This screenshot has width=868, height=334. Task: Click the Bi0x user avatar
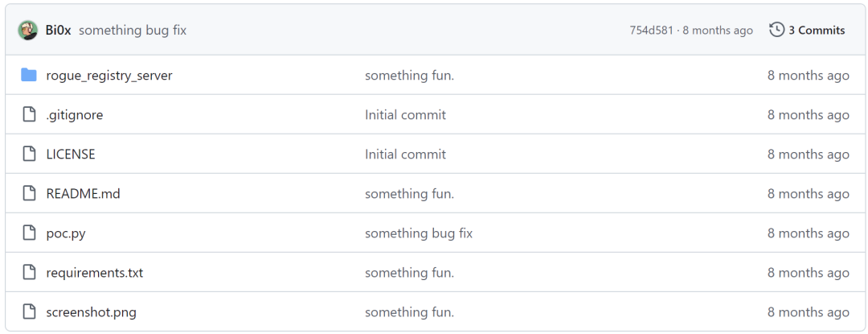pyautogui.click(x=27, y=30)
